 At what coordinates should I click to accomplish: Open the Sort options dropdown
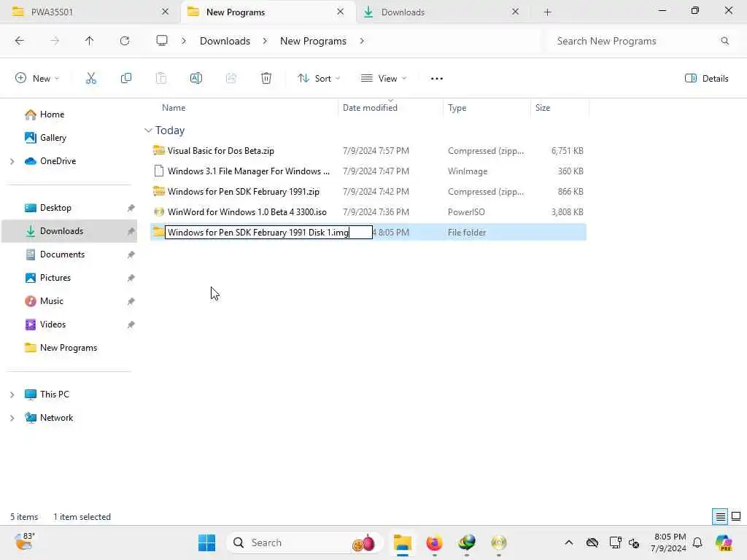pos(319,79)
